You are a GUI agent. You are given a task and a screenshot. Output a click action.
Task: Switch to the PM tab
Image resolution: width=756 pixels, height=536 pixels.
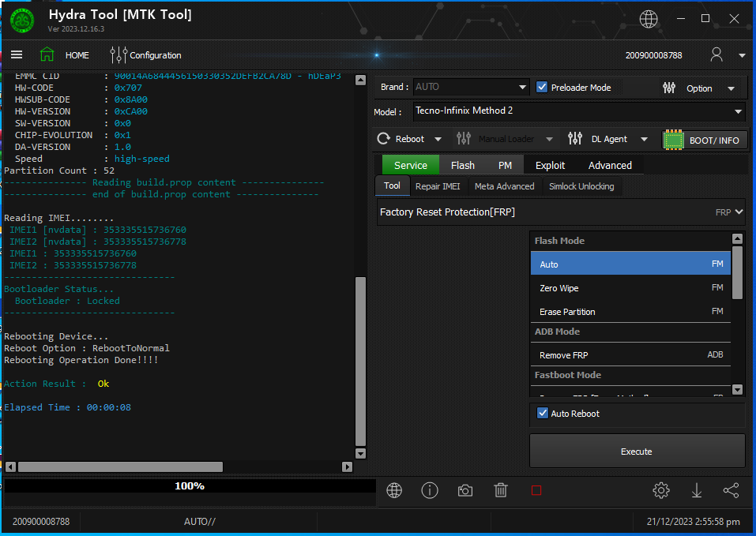[x=505, y=165]
